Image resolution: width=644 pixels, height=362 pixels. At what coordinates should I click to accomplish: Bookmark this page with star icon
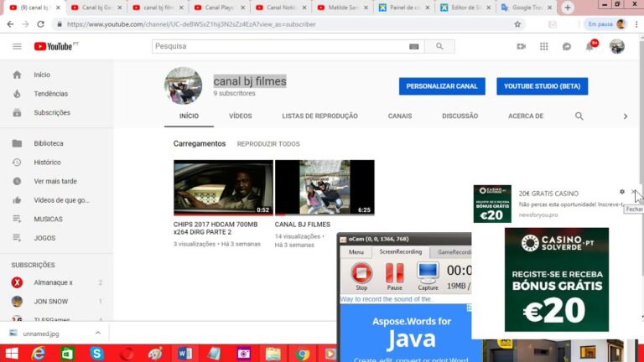[517, 24]
